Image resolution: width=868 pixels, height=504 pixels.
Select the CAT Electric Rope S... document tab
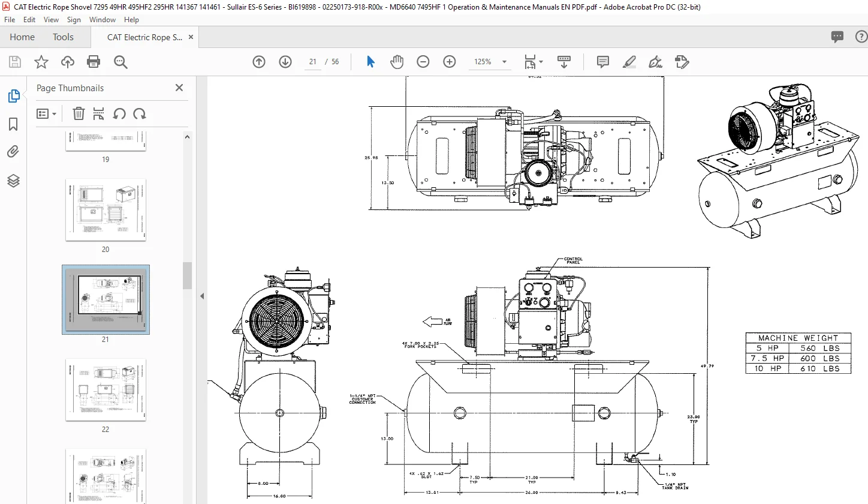coord(145,37)
